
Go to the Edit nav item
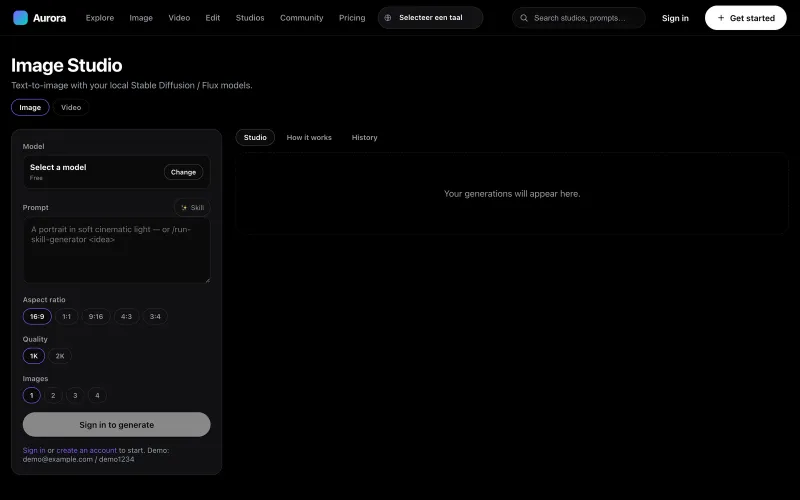point(213,18)
